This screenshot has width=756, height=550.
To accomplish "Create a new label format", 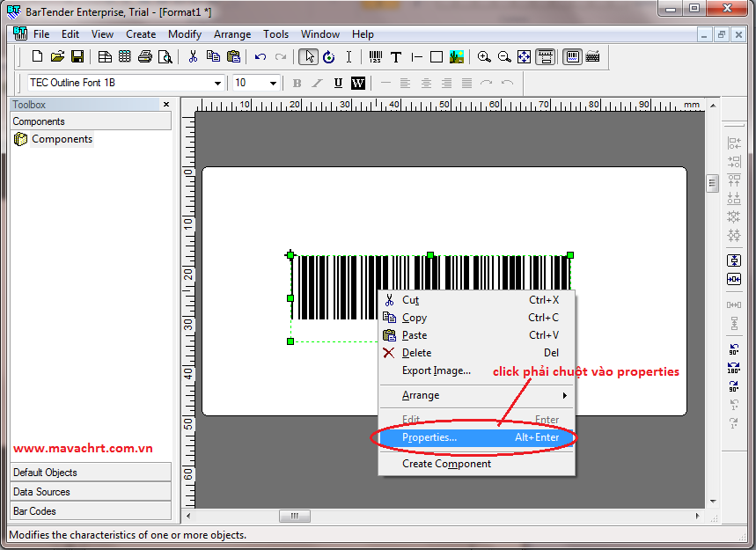I will pyautogui.click(x=37, y=57).
